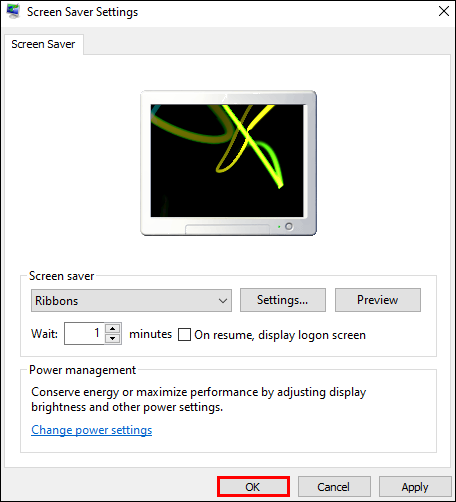Focus the Wait minutes input field
This screenshot has width=456, height=502.
84,333
